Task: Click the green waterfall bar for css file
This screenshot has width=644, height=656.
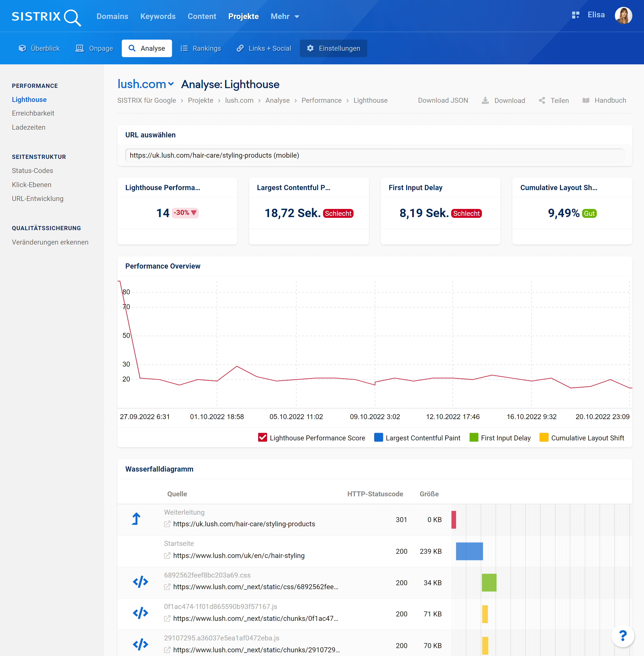Action: click(x=489, y=582)
